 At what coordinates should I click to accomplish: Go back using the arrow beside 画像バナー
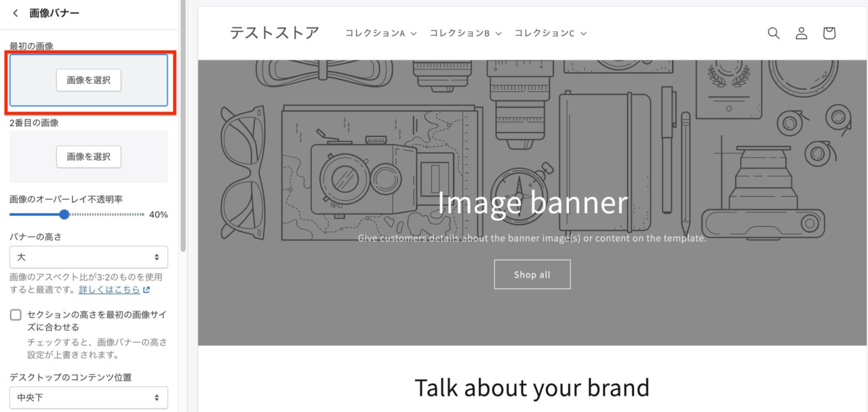16,13
